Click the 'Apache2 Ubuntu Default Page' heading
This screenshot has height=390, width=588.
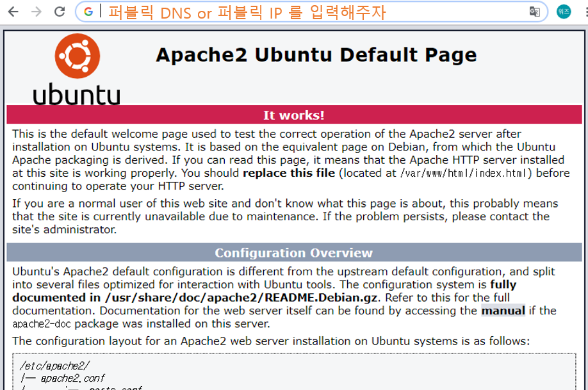(x=316, y=54)
